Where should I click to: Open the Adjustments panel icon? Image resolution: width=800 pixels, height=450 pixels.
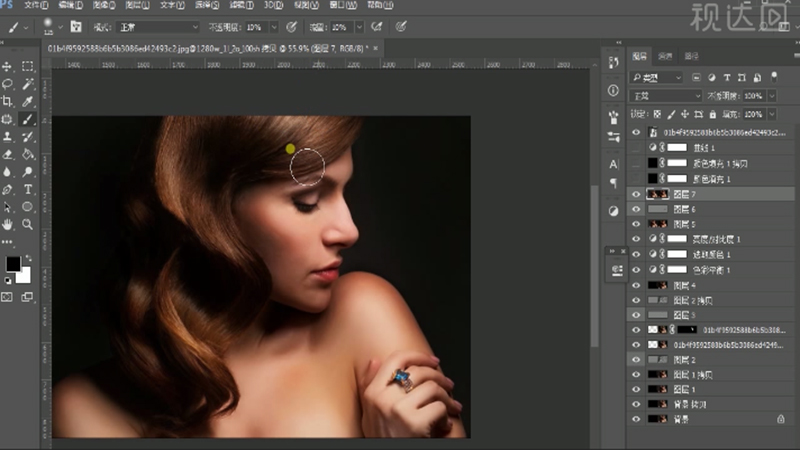coord(613,211)
